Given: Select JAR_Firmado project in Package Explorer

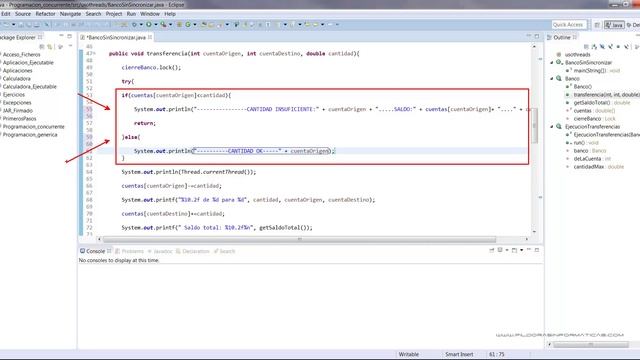Looking at the screenshot, I should pyautogui.click(x=18, y=111).
